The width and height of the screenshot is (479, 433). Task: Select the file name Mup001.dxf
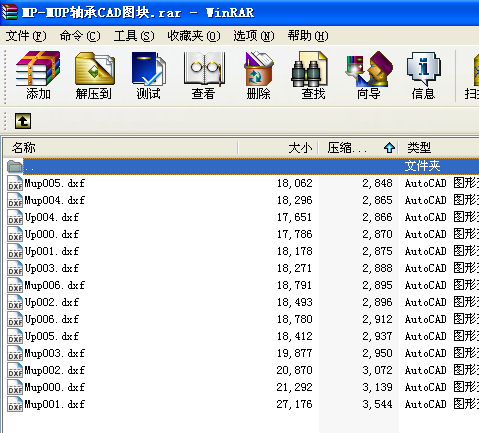click(x=55, y=404)
